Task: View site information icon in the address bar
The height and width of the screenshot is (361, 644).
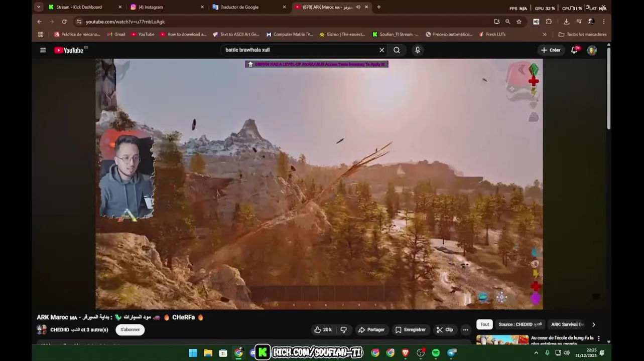Action: tap(79, 22)
